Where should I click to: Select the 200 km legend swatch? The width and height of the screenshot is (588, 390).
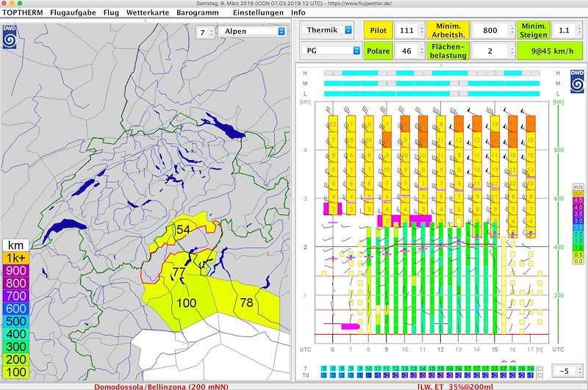(15, 360)
